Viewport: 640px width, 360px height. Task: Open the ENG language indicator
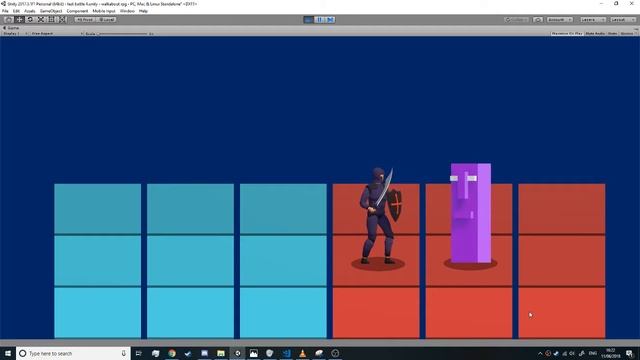[x=593, y=353]
